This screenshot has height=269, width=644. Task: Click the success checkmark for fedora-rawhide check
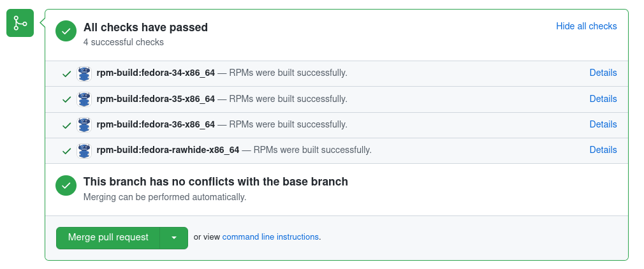click(x=66, y=151)
